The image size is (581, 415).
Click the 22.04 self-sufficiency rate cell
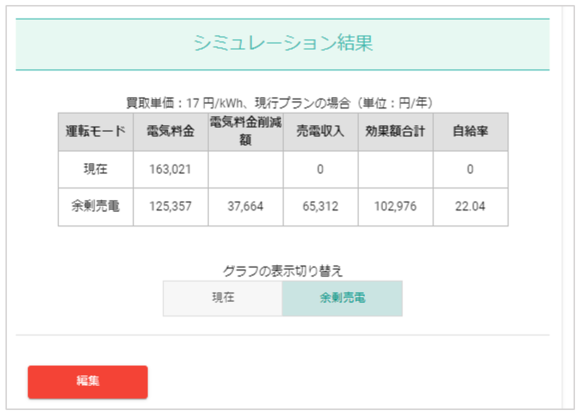(471, 207)
